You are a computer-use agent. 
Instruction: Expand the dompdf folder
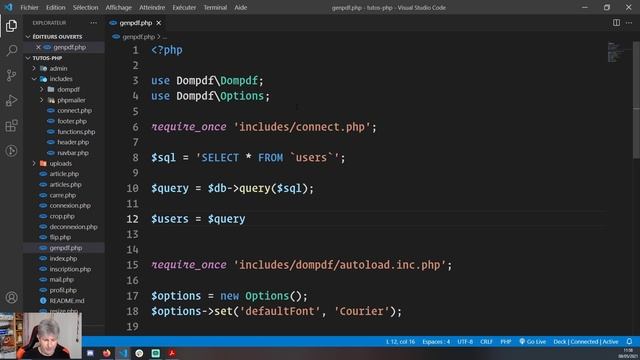point(68,90)
